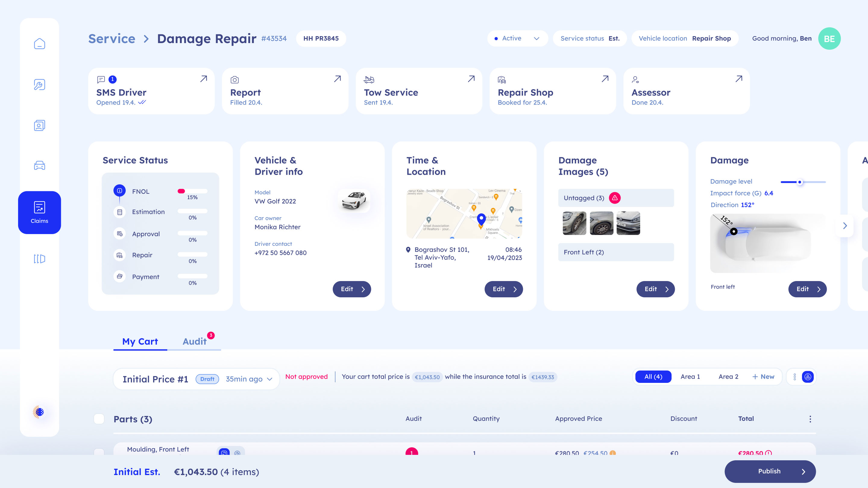
Task: Expand Initial Price #1 version dropdown
Action: tap(269, 379)
